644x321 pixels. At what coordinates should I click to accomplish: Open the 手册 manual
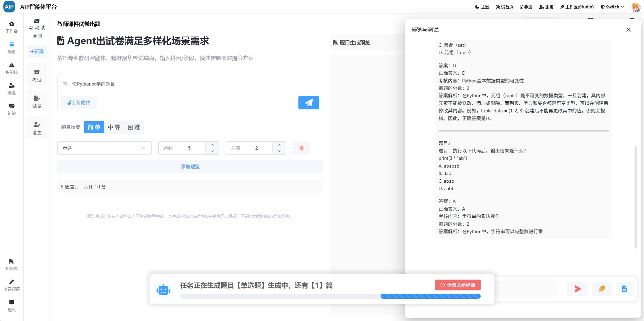point(526,7)
